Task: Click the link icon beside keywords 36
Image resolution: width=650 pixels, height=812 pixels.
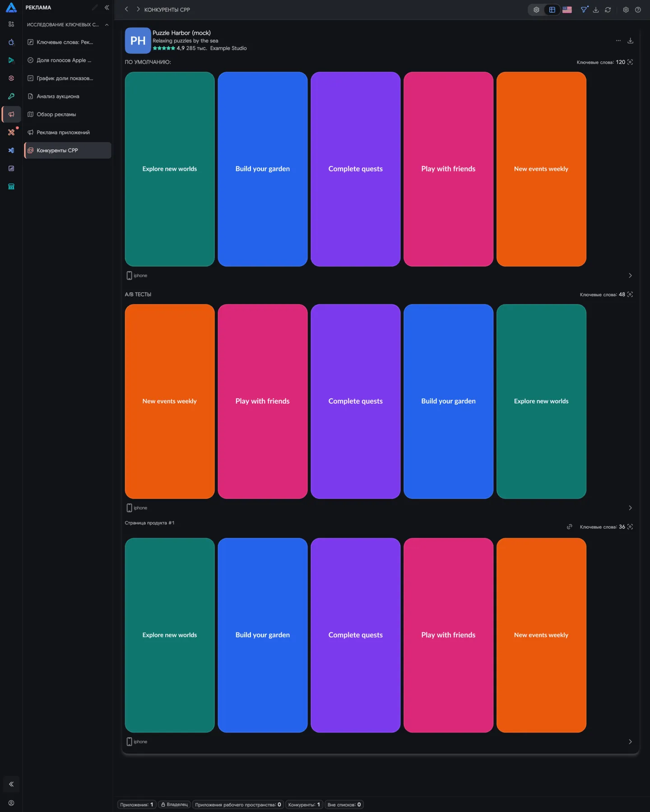Action: pos(570,527)
